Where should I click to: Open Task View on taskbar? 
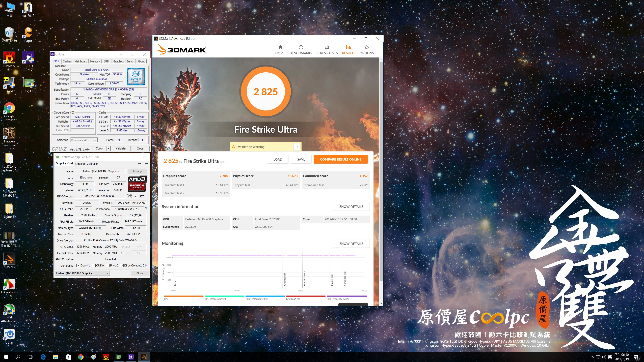(30, 357)
